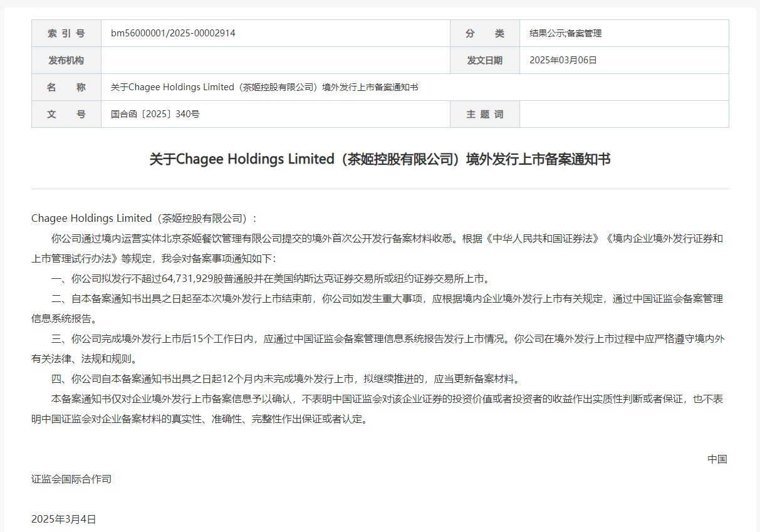The width and height of the screenshot is (760, 532).
Task: Click the 发布机构 label cell
Action: click(66, 60)
